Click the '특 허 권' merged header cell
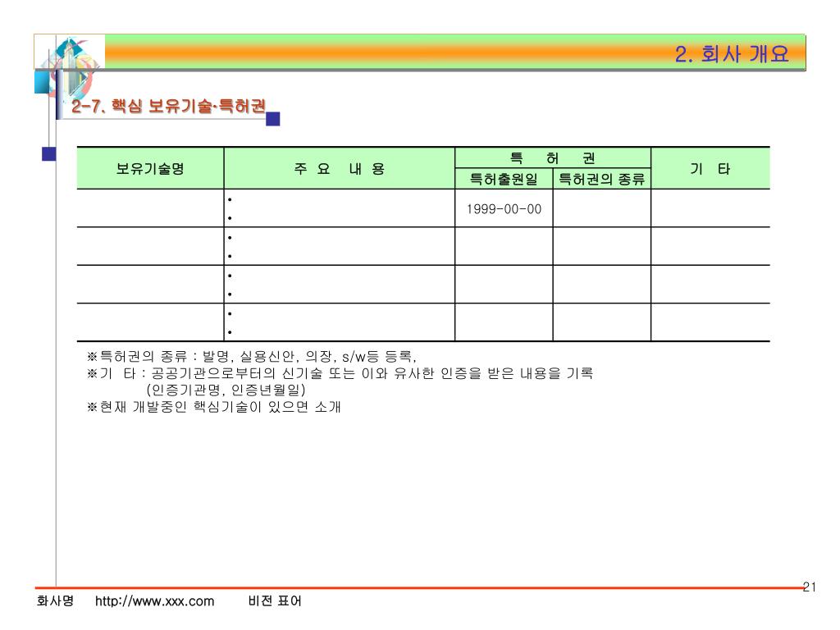840x630 pixels. [553, 157]
